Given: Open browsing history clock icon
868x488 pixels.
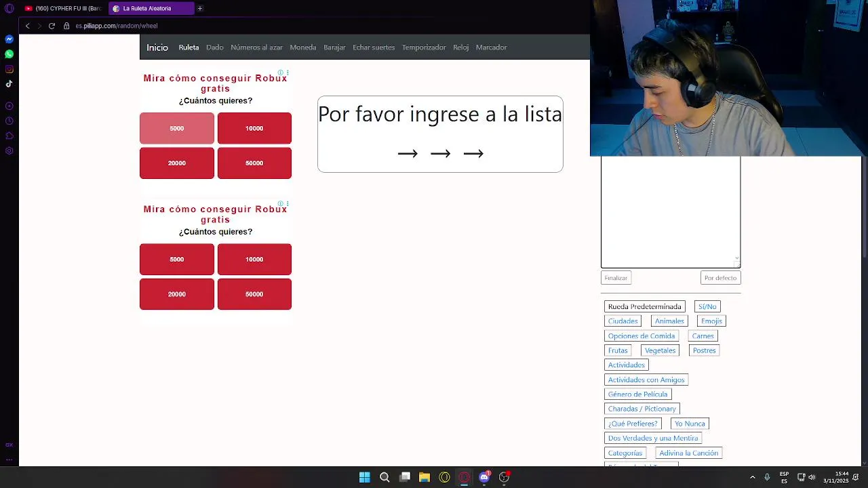Looking at the screenshot, I should (9, 121).
